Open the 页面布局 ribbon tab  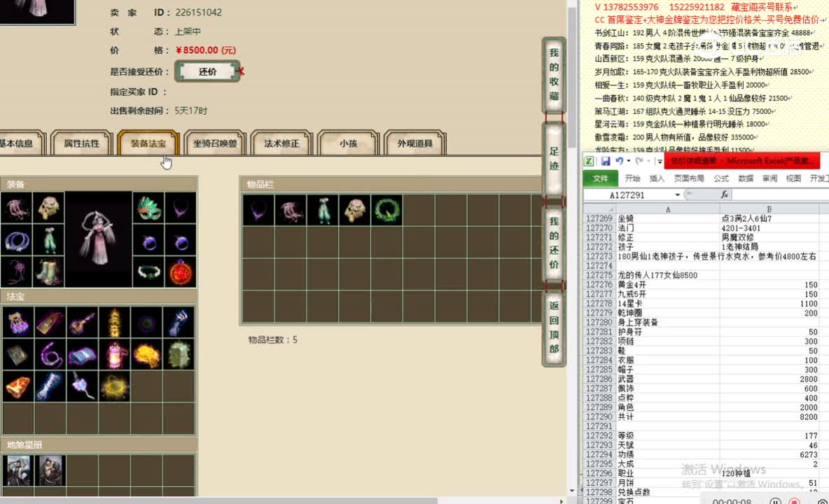[x=689, y=178]
